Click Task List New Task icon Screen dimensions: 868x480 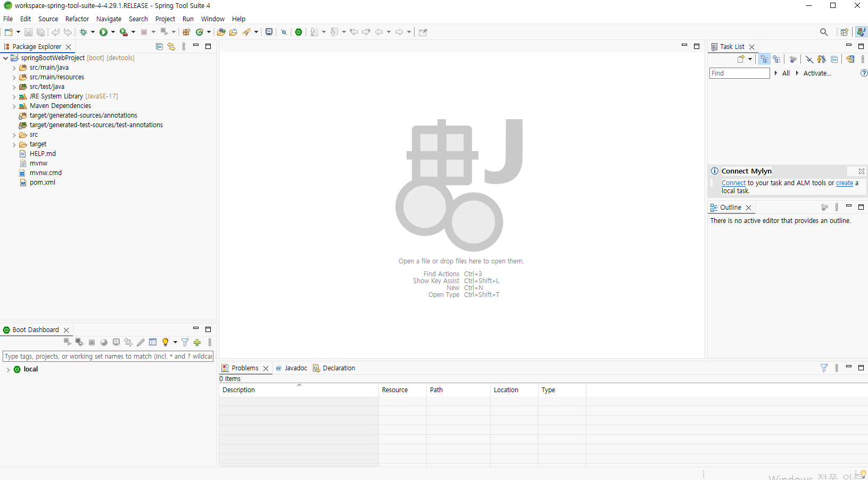(741, 59)
